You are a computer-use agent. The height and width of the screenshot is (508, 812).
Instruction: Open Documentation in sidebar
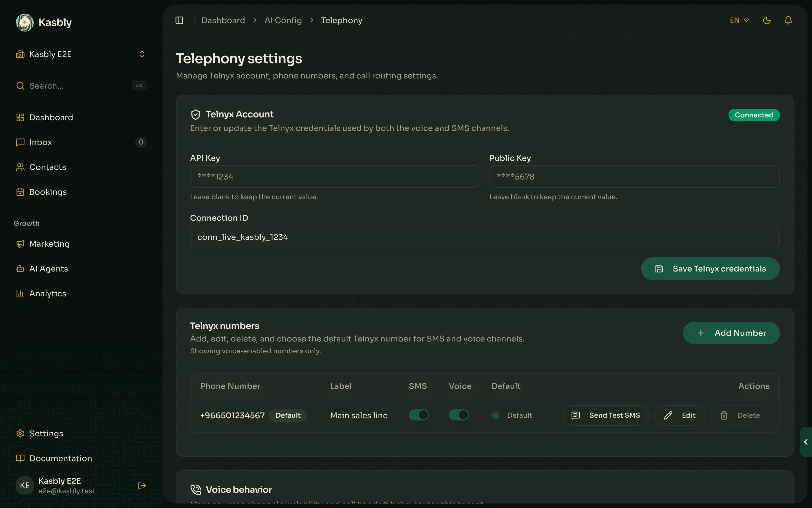click(81, 458)
